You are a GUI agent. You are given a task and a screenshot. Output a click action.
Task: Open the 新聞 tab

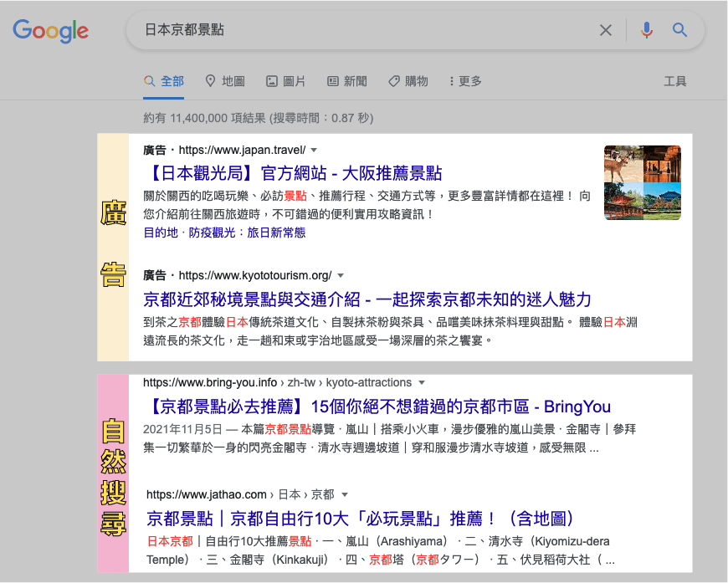coord(346,81)
